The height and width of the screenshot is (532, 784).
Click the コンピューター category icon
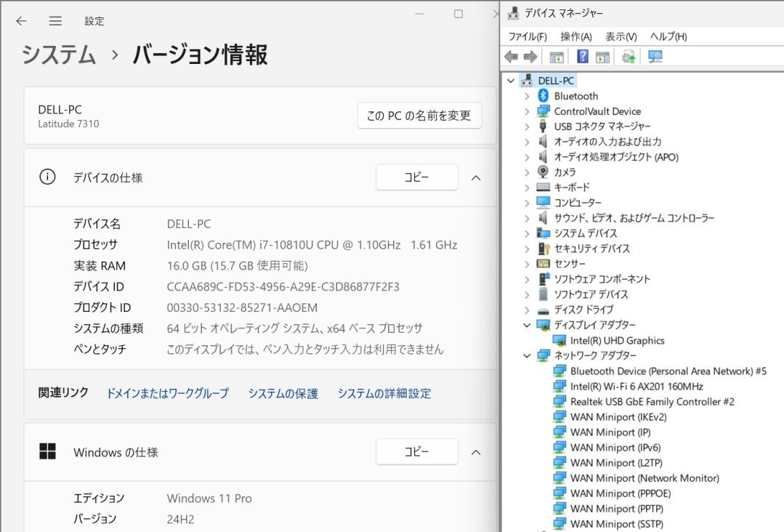point(543,202)
